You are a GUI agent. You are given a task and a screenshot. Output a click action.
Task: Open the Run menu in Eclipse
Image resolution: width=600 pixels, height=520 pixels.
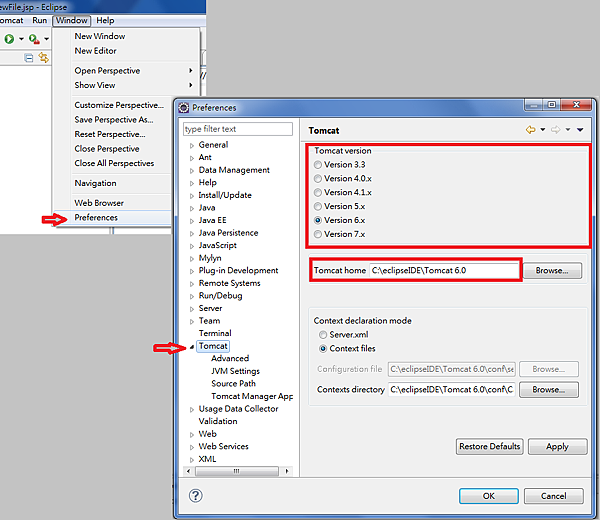click(x=39, y=20)
